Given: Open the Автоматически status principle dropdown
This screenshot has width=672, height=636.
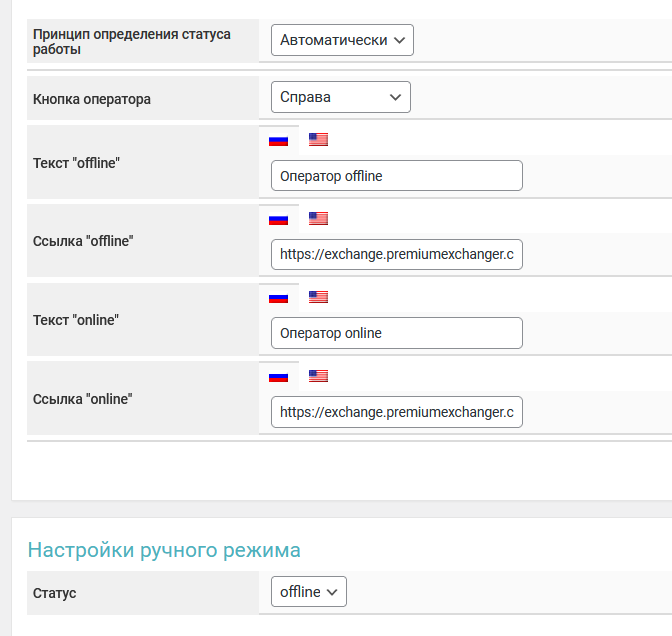Looking at the screenshot, I should (x=342, y=41).
